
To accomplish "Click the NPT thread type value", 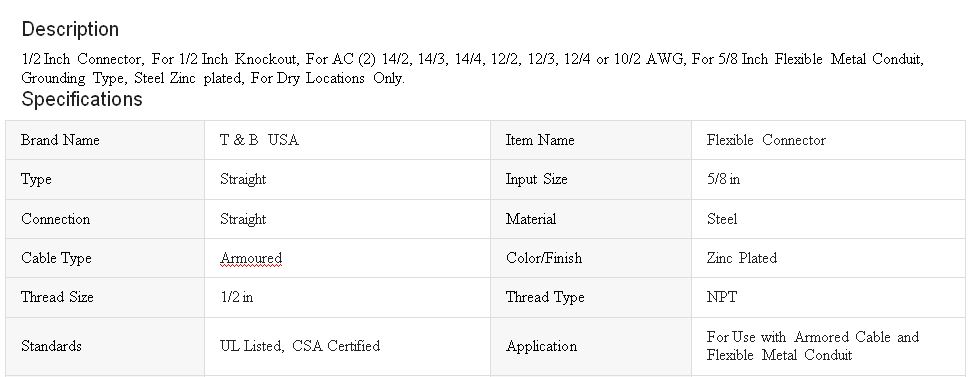I will point(722,297).
